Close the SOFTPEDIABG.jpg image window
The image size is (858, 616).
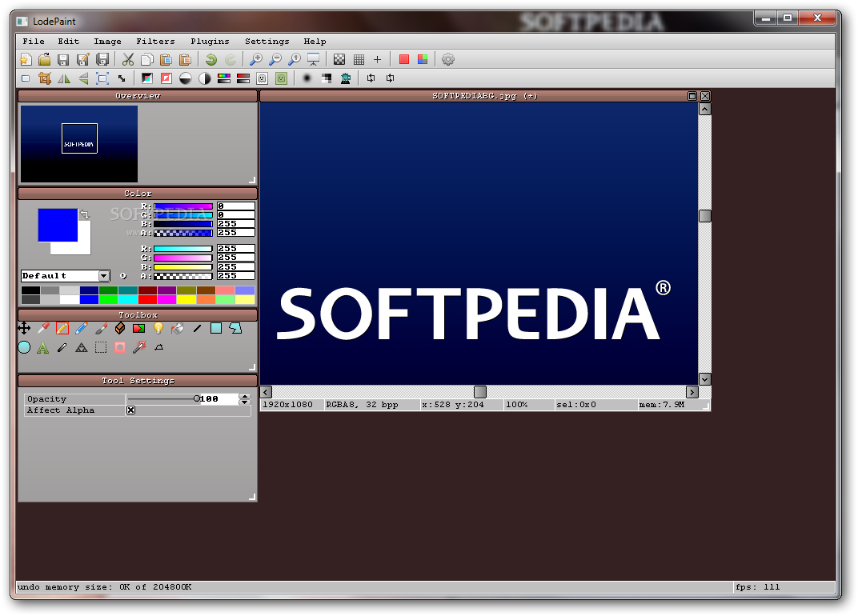(x=705, y=96)
